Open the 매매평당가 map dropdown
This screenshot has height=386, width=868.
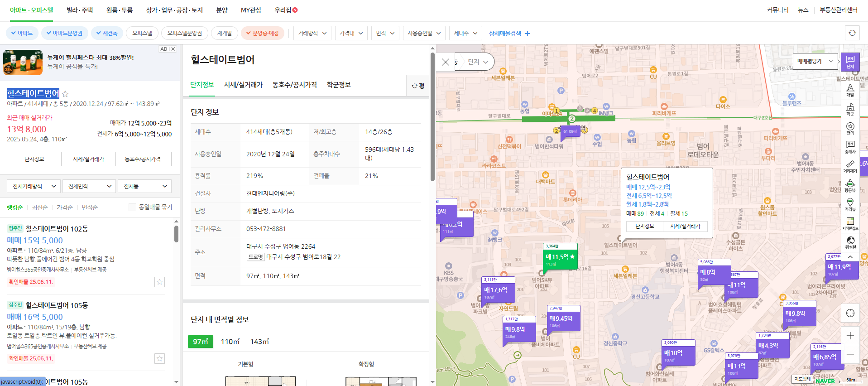pos(815,61)
